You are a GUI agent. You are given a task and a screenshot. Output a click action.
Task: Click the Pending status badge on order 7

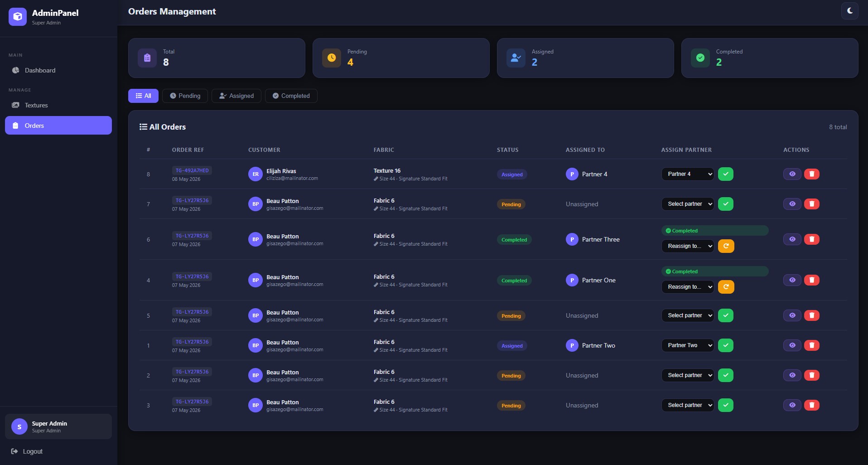pyautogui.click(x=511, y=204)
